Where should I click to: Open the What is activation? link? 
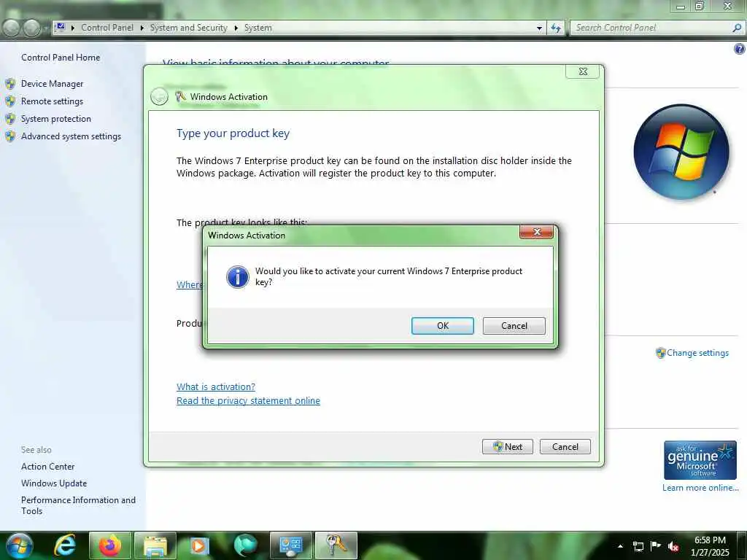click(216, 386)
